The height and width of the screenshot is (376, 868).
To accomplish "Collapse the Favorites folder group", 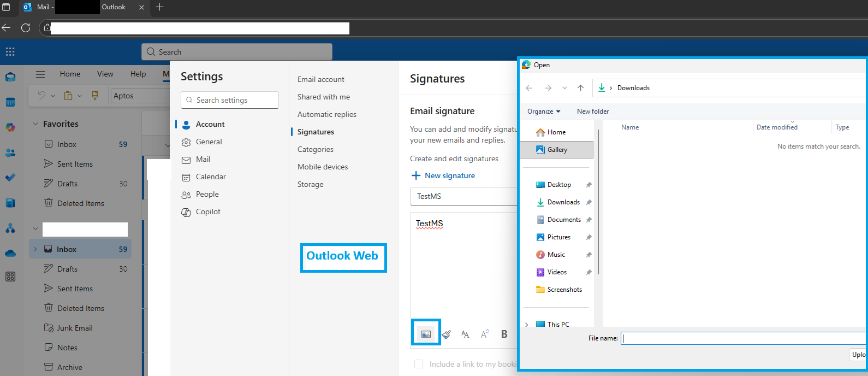I will (35, 124).
